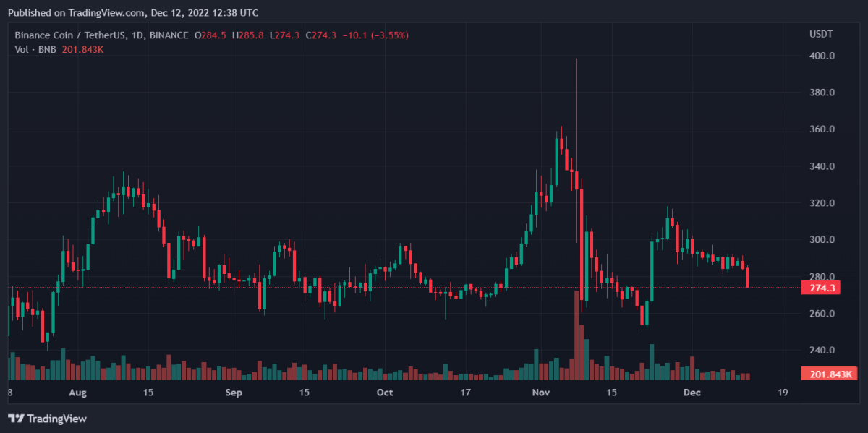Image resolution: width=868 pixels, height=433 pixels.
Task: Select the Dec label on time axis
Action: coord(692,393)
